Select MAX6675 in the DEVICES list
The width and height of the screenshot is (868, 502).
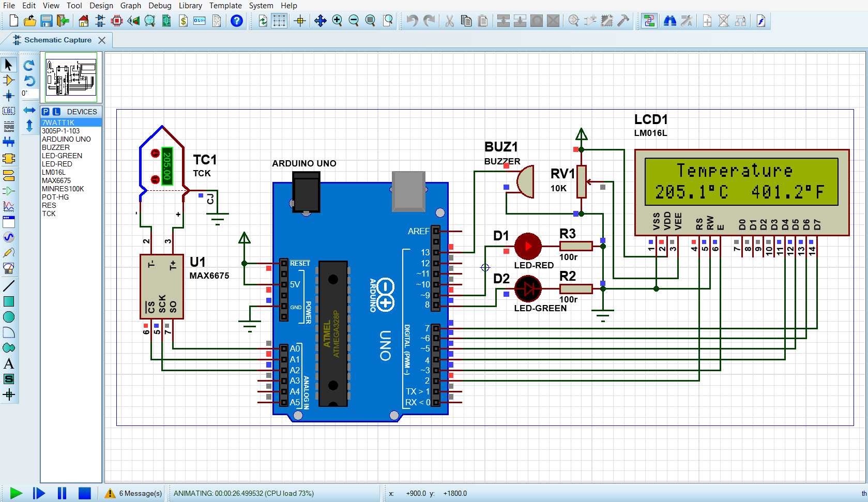point(56,180)
